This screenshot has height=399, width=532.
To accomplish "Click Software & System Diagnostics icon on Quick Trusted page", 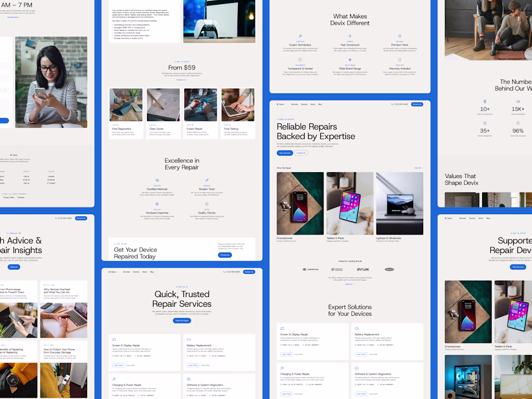I will [x=189, y=379].
